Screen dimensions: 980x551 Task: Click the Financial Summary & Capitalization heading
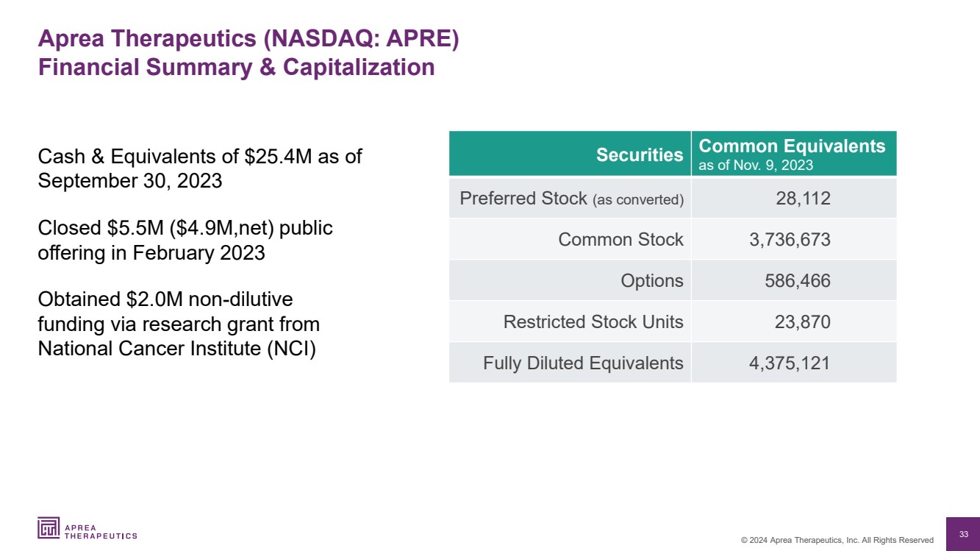point(236,68)
